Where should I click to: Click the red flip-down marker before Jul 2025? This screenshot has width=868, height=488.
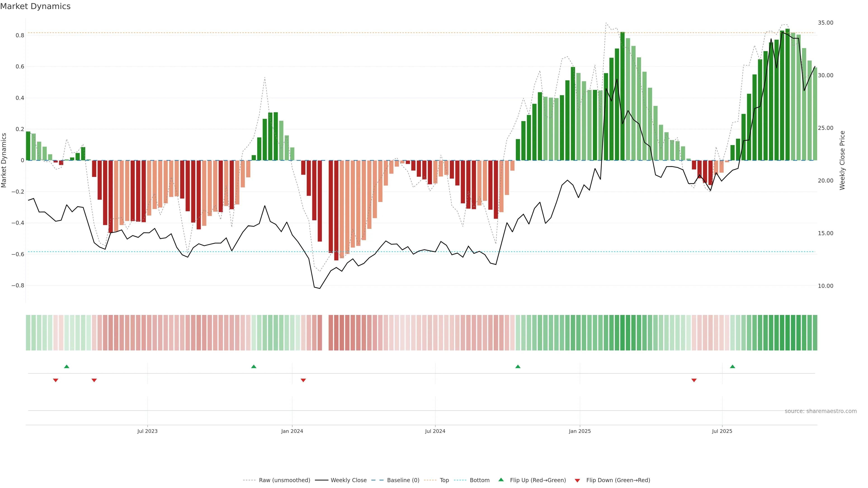point(694,380)
